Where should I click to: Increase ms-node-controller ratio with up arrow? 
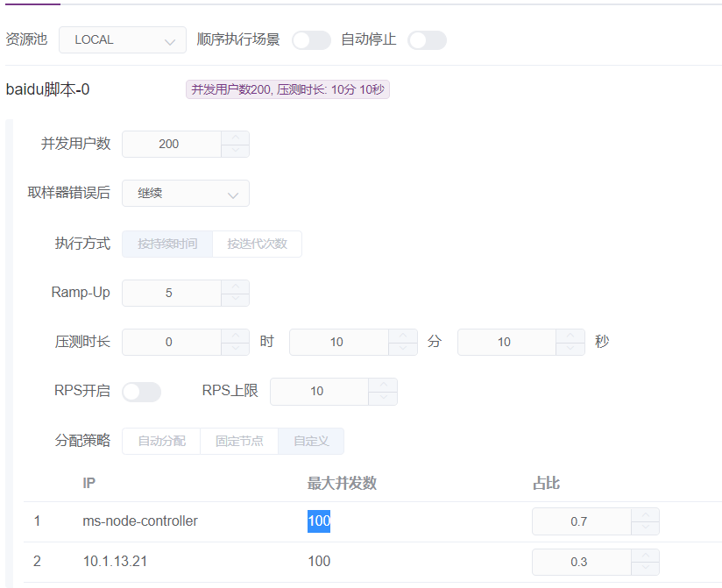(x=646, y=514)
